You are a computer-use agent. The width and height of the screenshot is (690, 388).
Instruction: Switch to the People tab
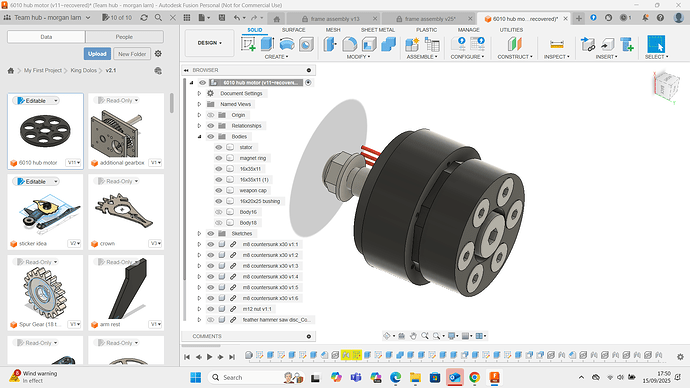(124, 37)
